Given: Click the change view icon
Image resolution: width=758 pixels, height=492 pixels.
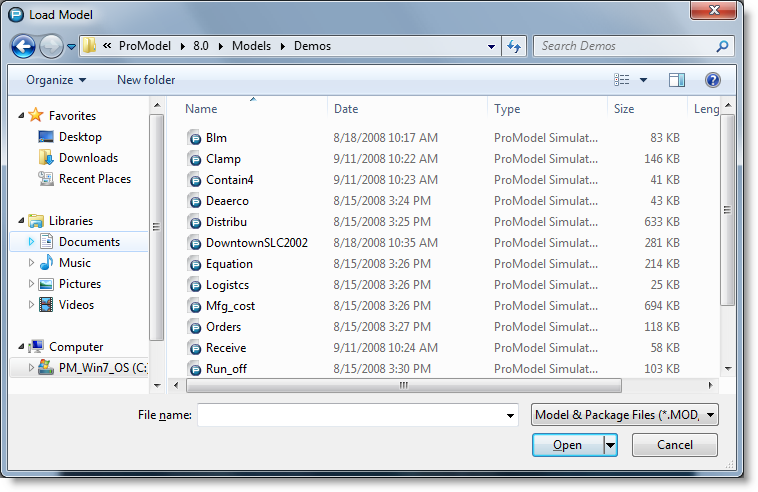Looking at the screenshot, I should (x=622, y=80).
